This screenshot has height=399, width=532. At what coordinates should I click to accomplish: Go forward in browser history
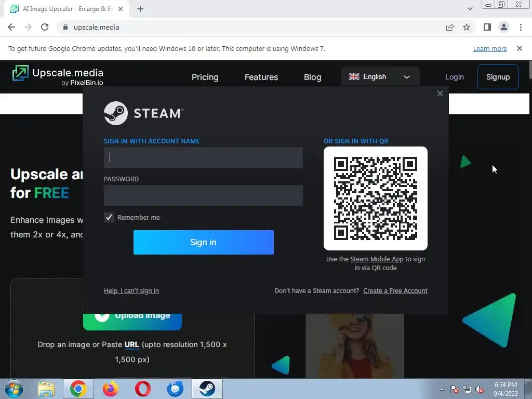[x=28, y=27]
